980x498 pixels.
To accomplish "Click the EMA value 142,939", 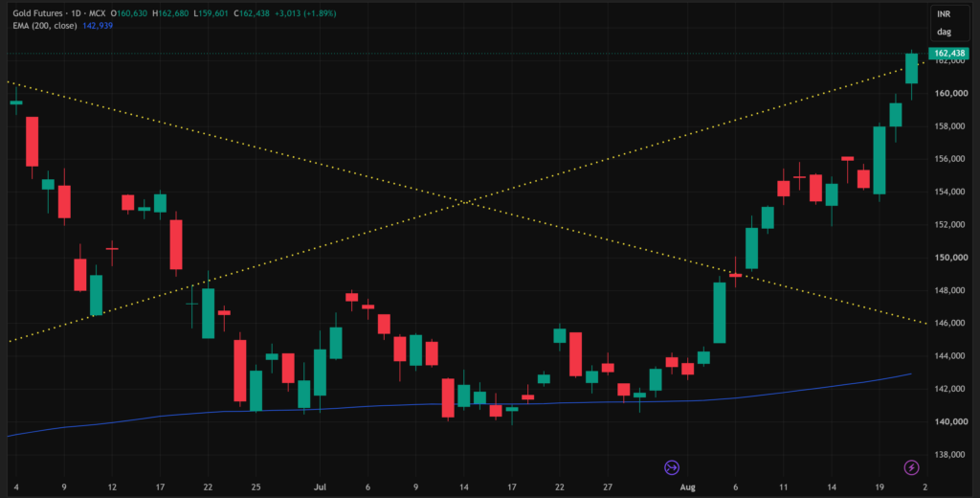I will 98,26.
